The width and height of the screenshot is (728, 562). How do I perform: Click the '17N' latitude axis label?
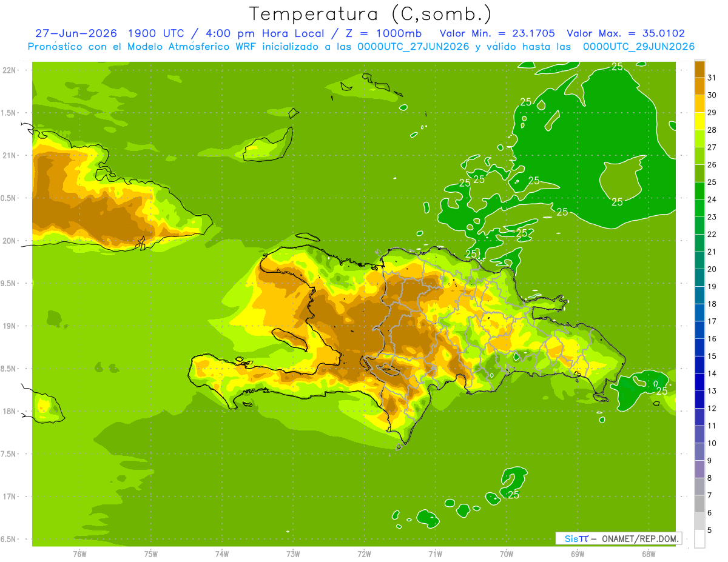9,497
